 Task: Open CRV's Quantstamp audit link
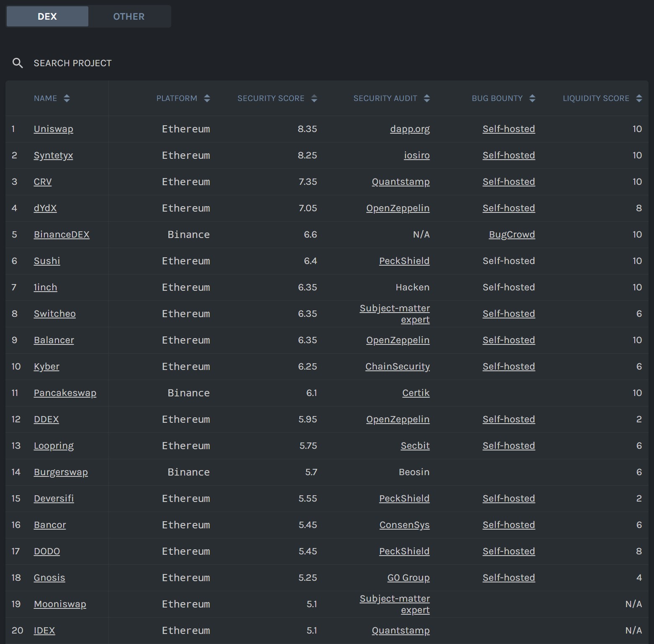coord(401,182)
